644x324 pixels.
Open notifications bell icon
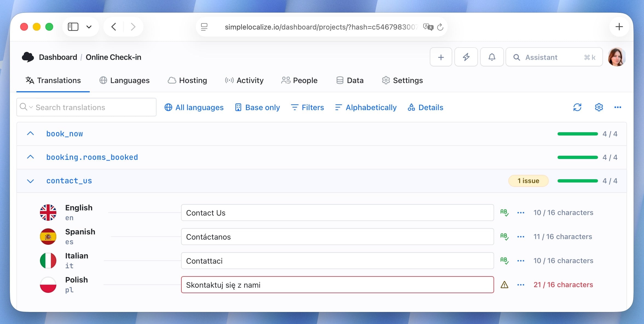pos(492,57)
